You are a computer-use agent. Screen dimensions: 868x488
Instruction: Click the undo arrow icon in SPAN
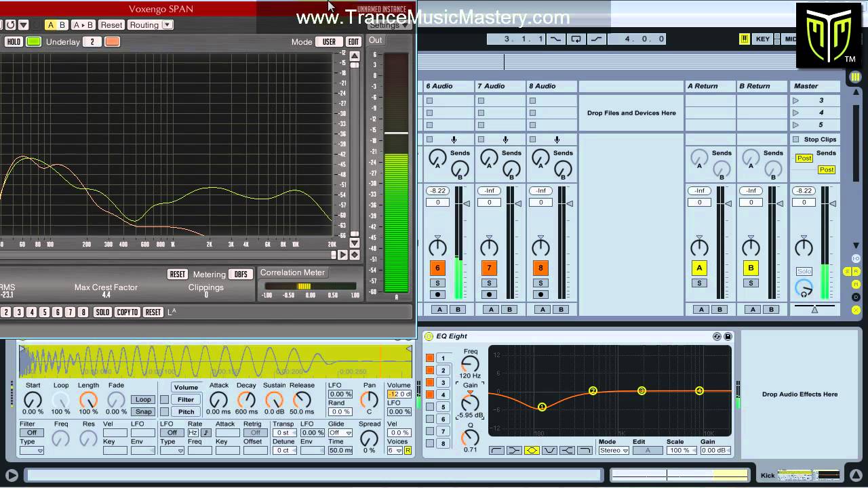tap(10, 25)
